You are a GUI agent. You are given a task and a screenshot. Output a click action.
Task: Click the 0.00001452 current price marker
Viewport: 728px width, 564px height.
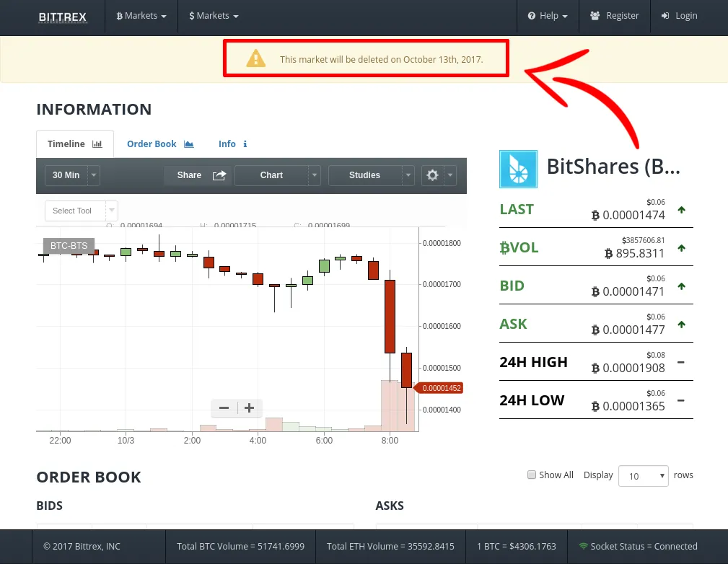coord(439,388)
